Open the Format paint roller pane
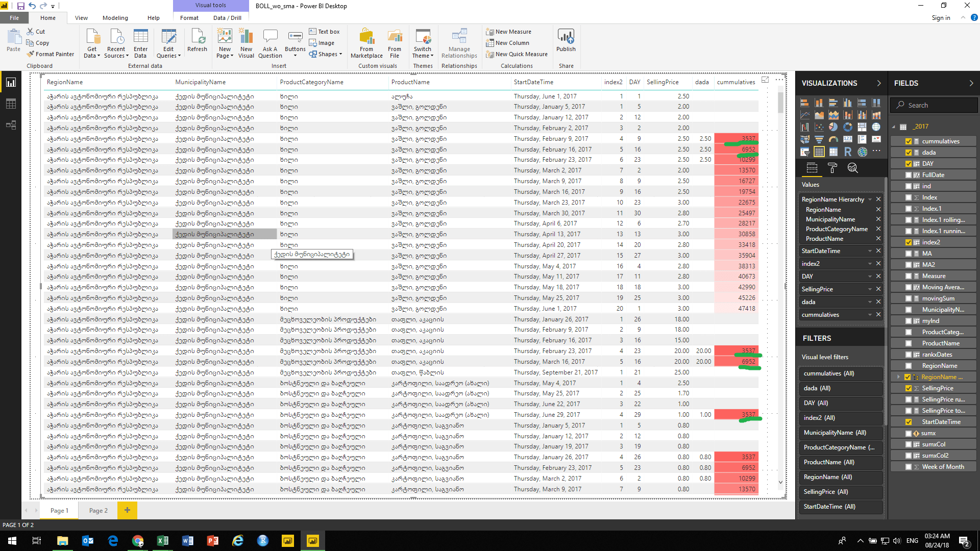This screenshot has height=551, width=980. tap(832, 168)
